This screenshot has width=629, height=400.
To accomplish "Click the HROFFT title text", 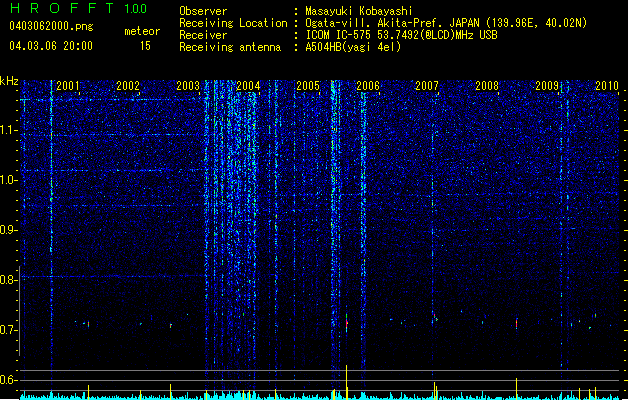I will tap(62, 8).
